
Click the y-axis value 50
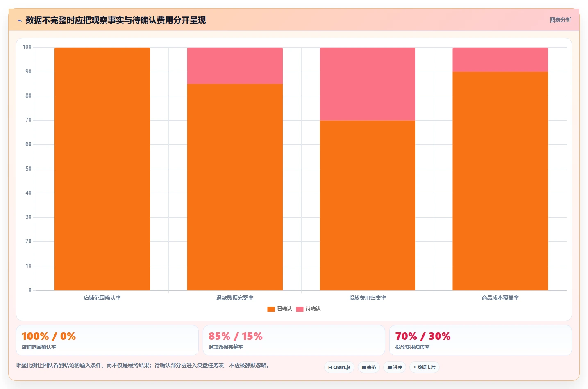click(28, 169)
